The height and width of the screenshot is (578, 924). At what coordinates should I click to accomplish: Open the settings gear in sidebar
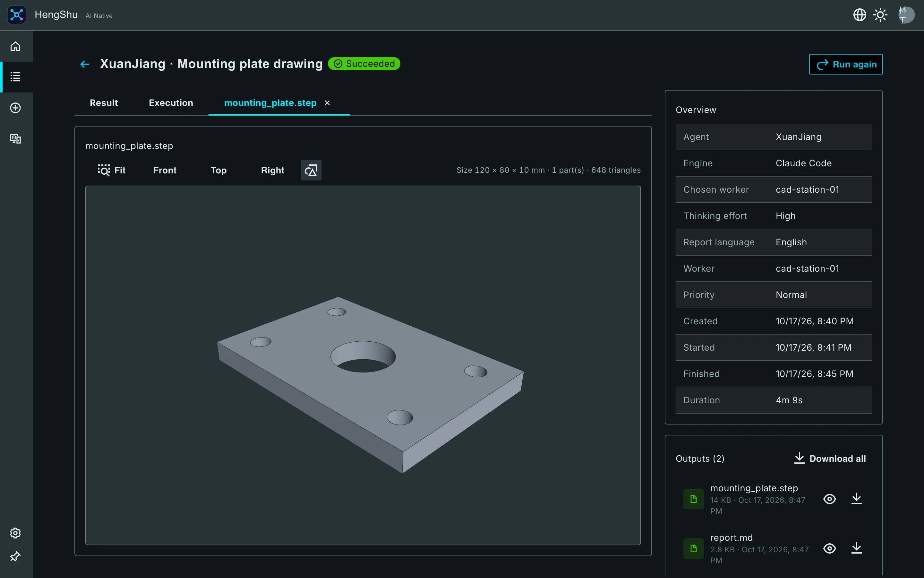pyautogui.click(x=15, y=533)
